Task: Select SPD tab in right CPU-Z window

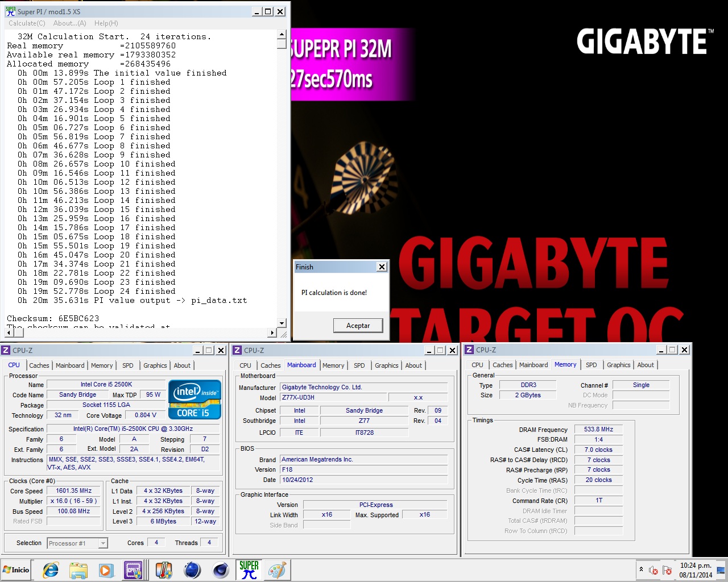Action: click(x=591, y=365)
